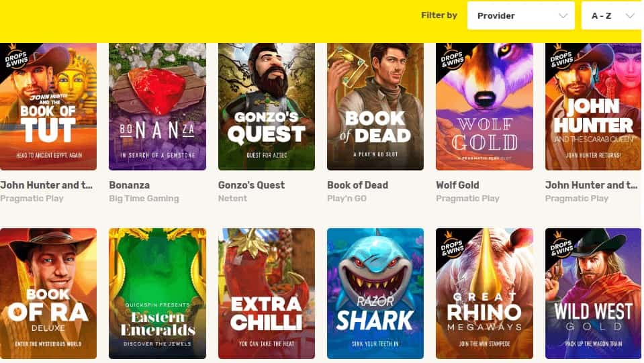Click Drops & Wins badge on Great Rhino
The height and width of the screenshot is (363, 644).
[452, 243]
